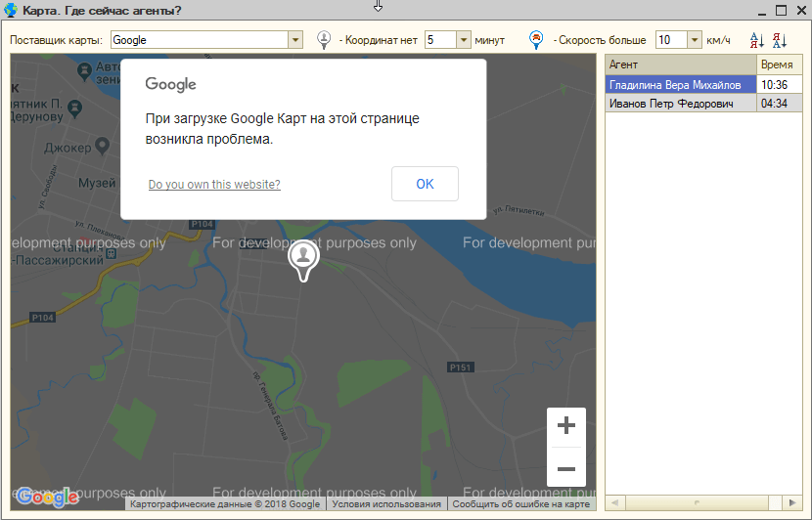Click the blue speed marker legend icon
The height and width of the screenshot is (520, 812).
(x=536, y=40)
